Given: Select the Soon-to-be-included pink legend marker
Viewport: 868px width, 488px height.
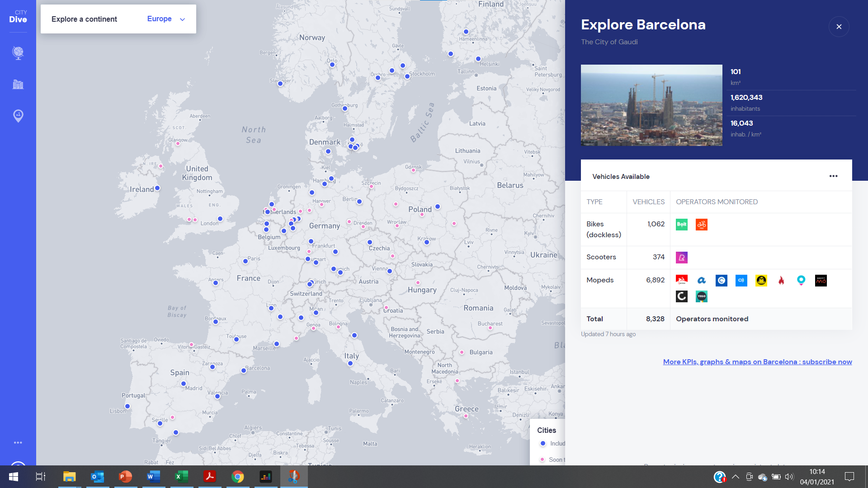Looking at the screenshot, I should coord(542,459).
